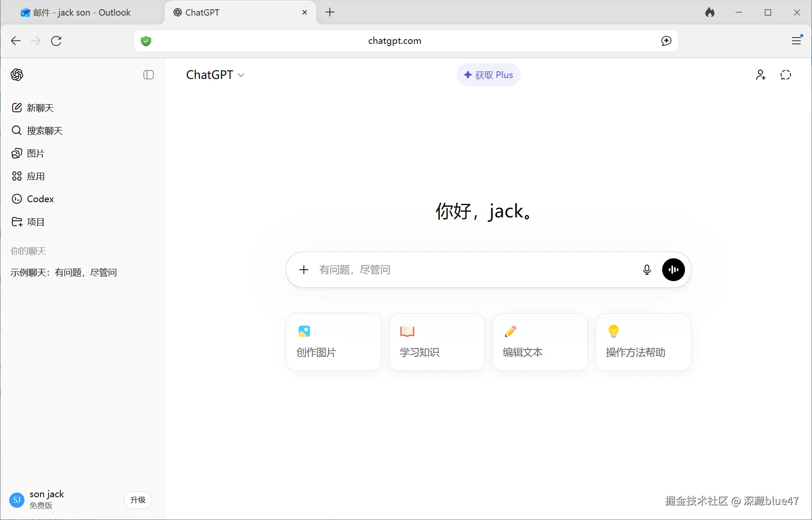The height and width of the screenshot is (520, 812).
Task: Click the invite user icon
Action: pos(761,75)
